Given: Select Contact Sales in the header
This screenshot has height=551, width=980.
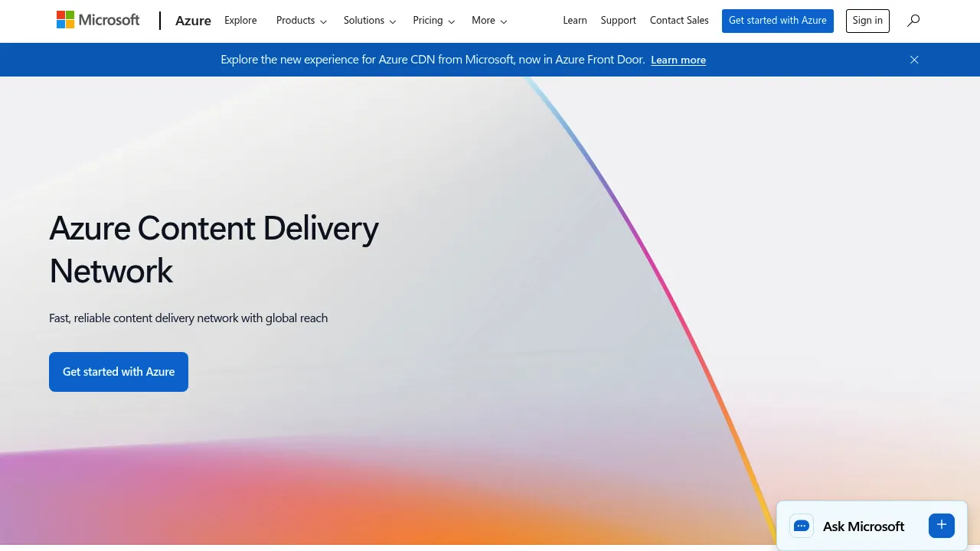Looking at the screenshot, I should coord(679,21).
